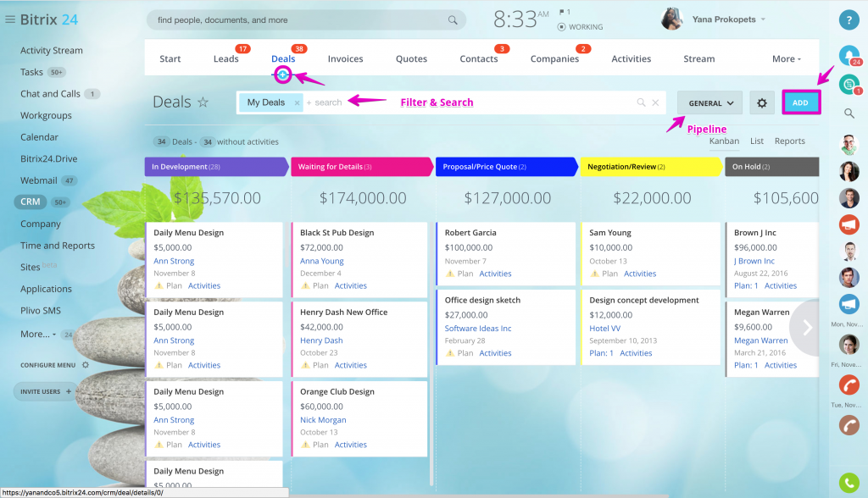Click the Negotiation/Review stage header
Viewport: 868px width, 498px height.
651,167
